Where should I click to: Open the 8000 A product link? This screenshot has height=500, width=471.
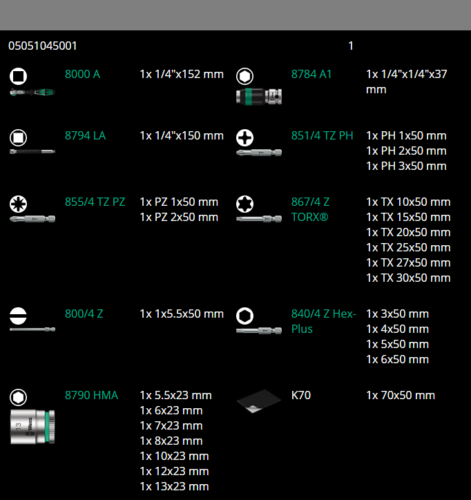click(82, 74)
